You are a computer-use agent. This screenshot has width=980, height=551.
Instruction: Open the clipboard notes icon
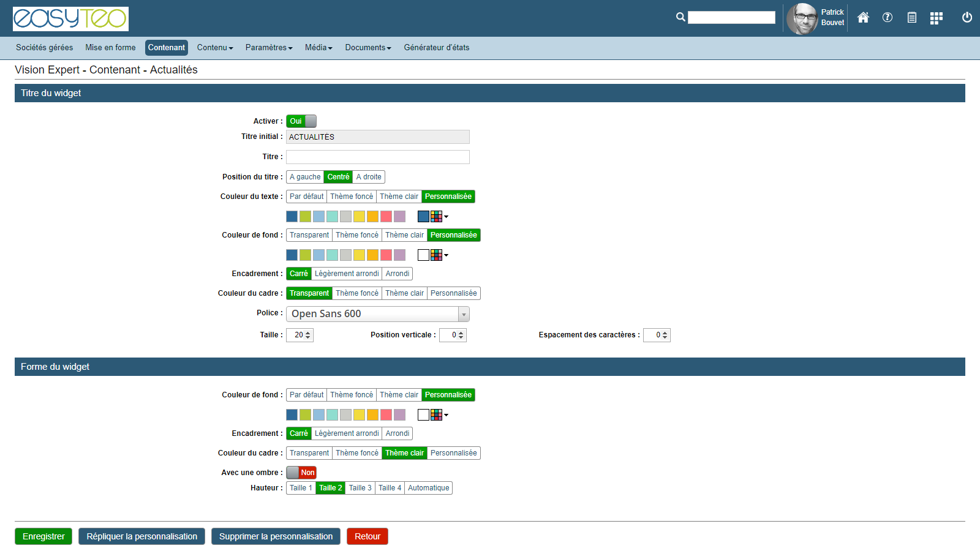pyautogui.click(x=911, y=18)
